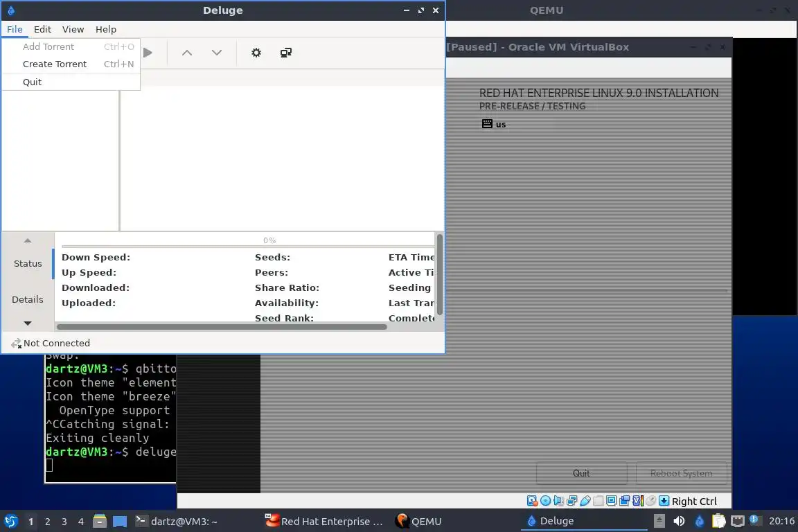Choose Add Torrent from the File menu

(71, 46)
